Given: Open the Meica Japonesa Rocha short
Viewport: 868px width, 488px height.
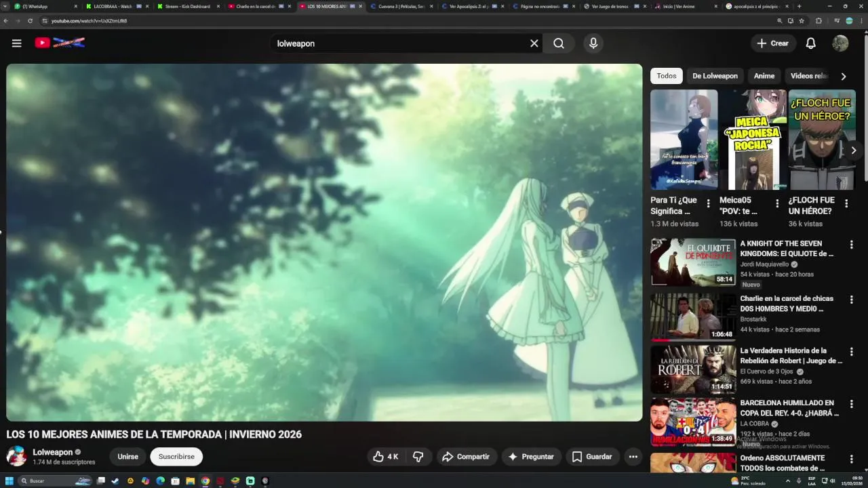Looking at the screenshot, I should pyautogui.click(x=753, y=140).
